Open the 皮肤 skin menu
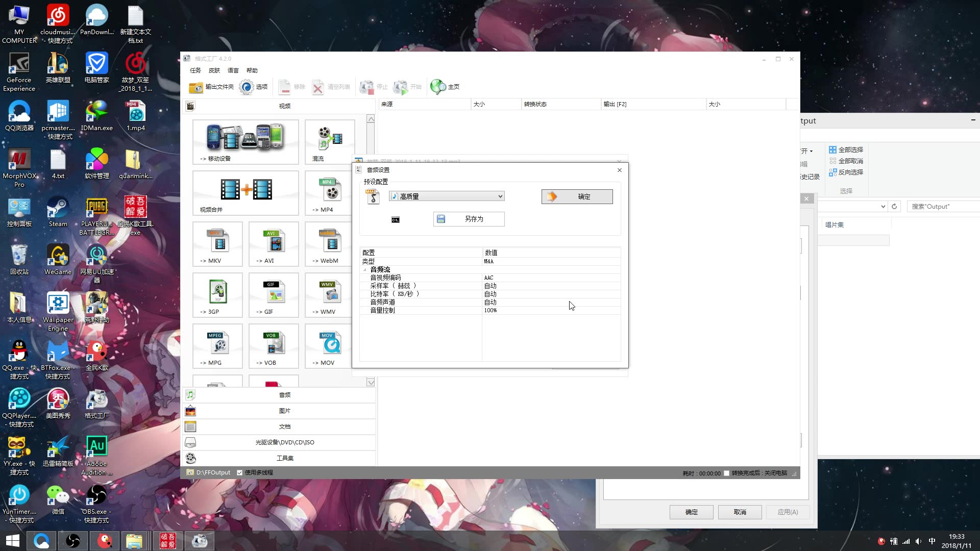 (214, 70)
